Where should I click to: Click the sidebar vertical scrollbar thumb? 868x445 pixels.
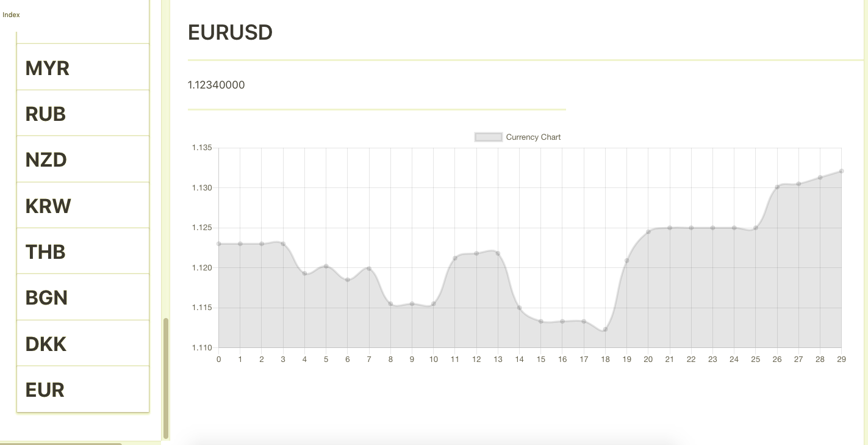click(x=166, y=378)
